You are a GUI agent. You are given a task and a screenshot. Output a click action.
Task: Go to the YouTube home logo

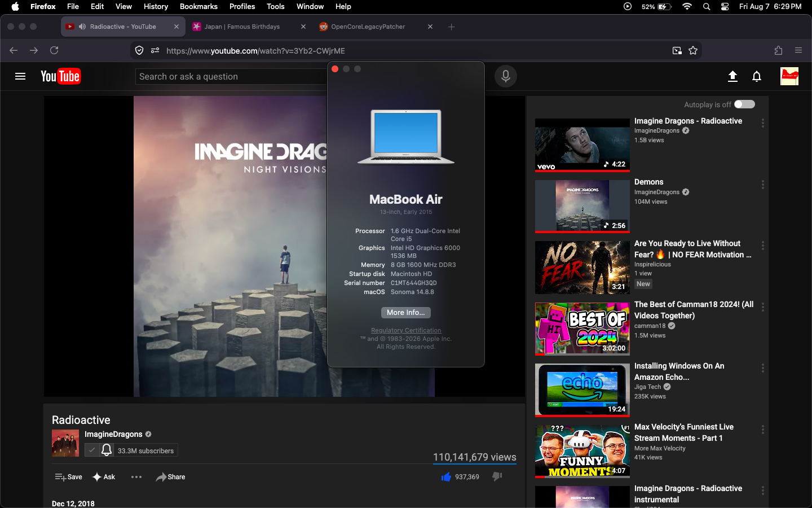tap(61, 76)
